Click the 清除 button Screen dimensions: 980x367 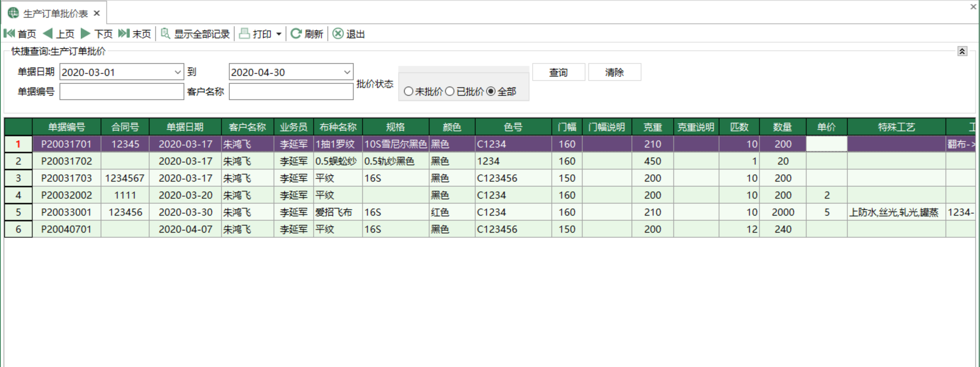click(614, 72)
